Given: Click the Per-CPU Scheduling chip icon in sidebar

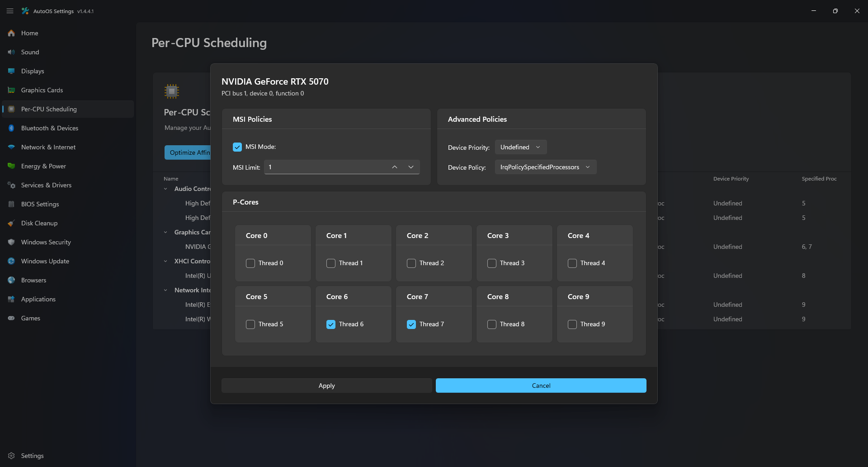Looking at the screenshot, I should pos(11,109).
